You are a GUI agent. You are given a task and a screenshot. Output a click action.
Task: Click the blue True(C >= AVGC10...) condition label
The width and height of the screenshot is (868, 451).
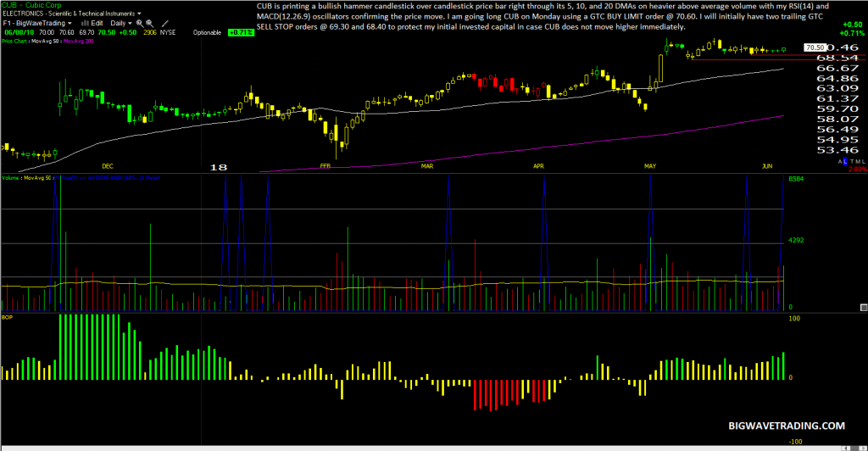tap(107, 178)
